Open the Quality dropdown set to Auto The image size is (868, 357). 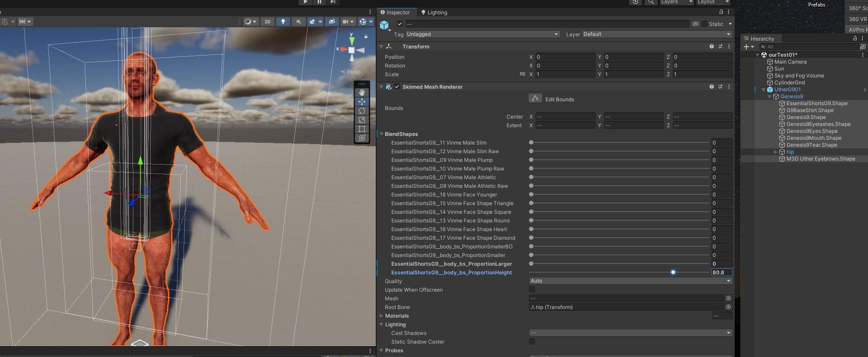(x=630, y=281)
